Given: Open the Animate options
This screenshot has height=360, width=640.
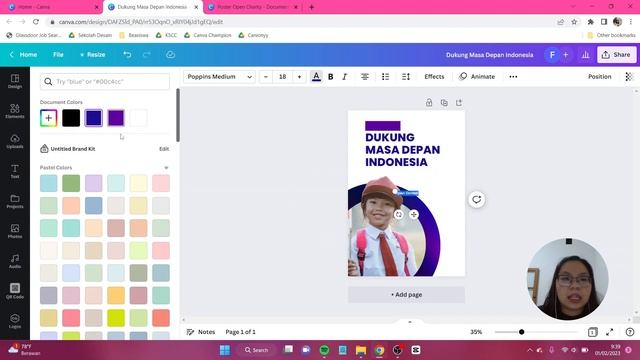Looking at the screenshot, I should 477,77.
